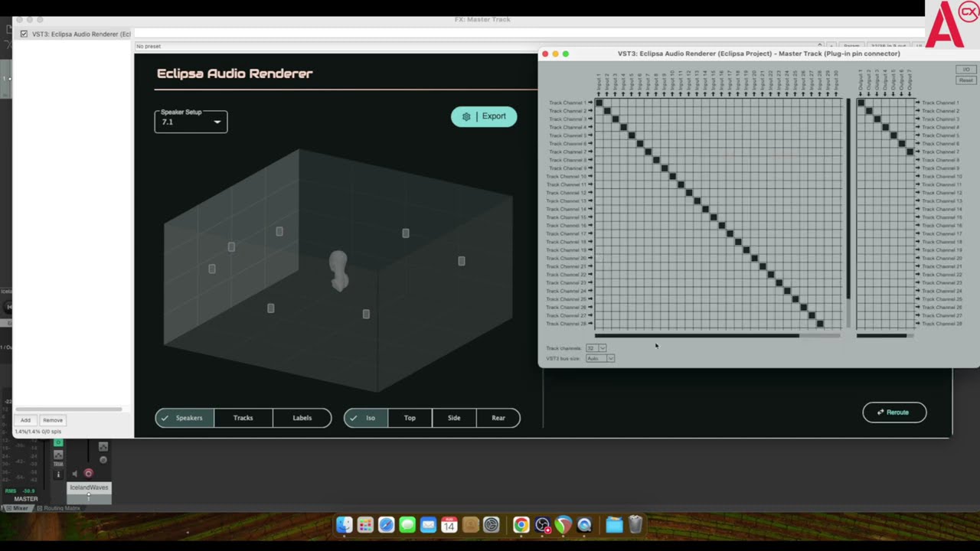Click Remove in the FX chain window

coord(53,420)
